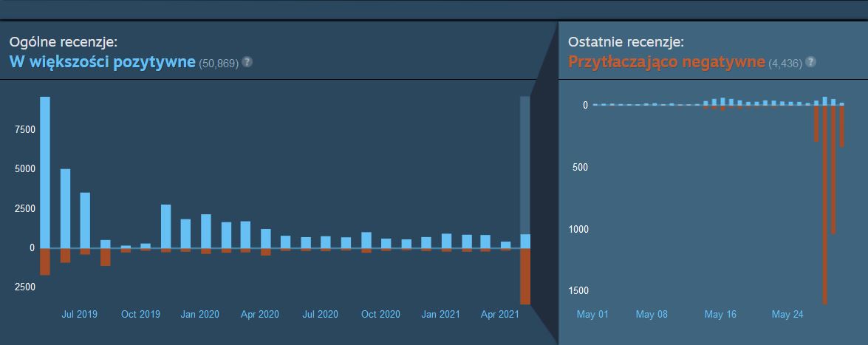
Task: Click the 'Apr 2021' axis label
Action: coord(500,314)
